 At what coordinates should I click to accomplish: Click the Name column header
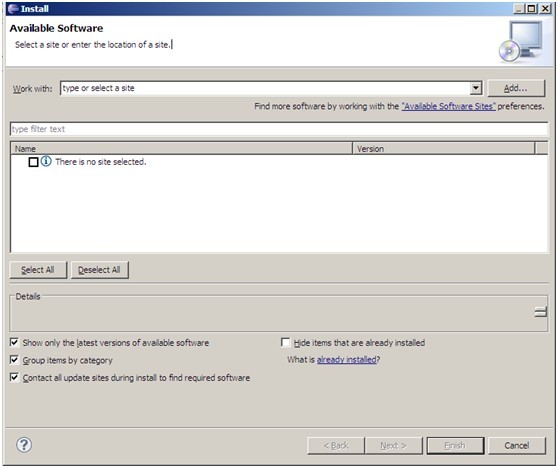pos(181,148)
